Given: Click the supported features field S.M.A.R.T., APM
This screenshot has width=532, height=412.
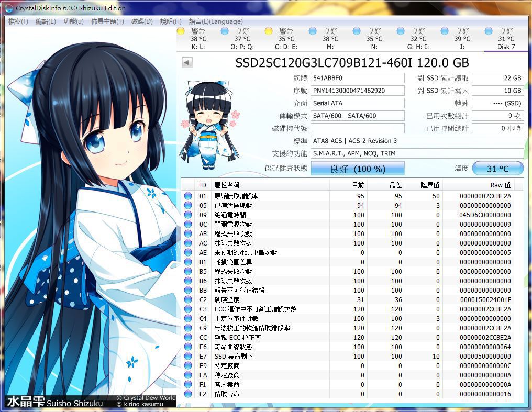Looking at the screenshot, I should [x=417, y=153].
